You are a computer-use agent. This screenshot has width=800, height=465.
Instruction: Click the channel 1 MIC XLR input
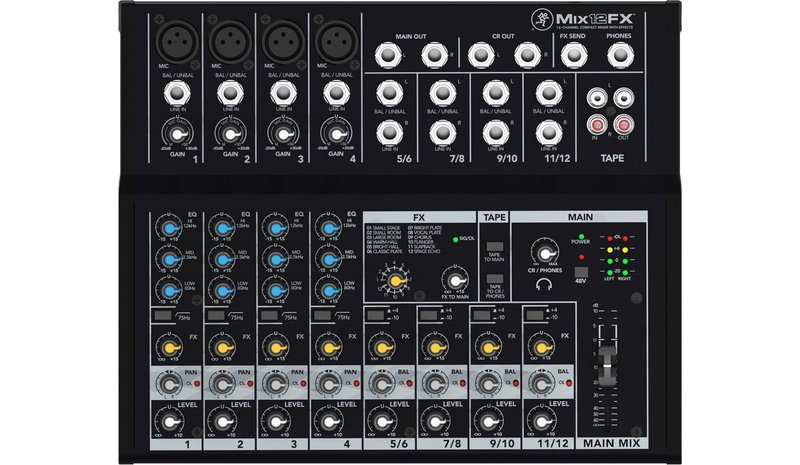point(177,41)
